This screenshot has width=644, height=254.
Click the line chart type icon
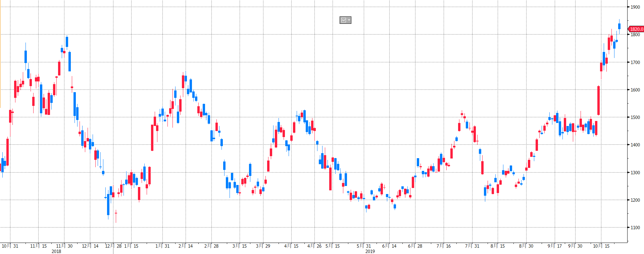[344, 20]
